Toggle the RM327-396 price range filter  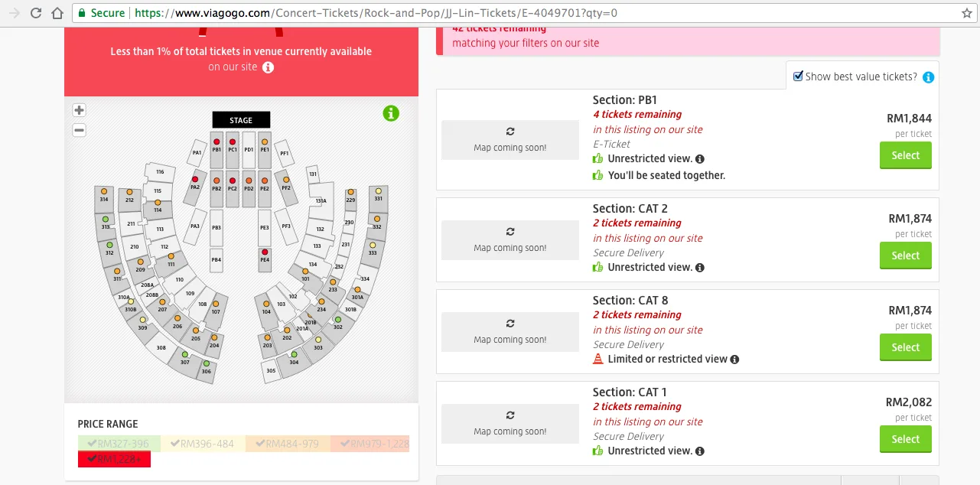119,444
